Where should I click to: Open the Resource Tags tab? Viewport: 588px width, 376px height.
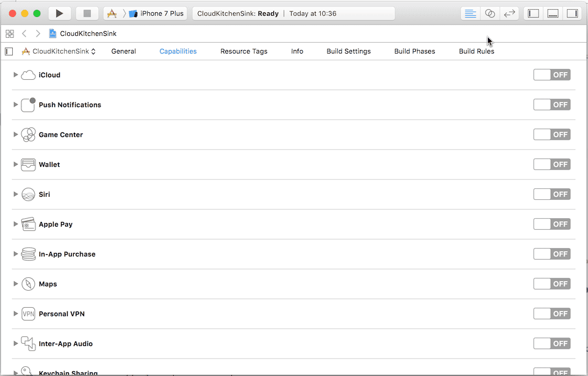click(x=244, y=51)
